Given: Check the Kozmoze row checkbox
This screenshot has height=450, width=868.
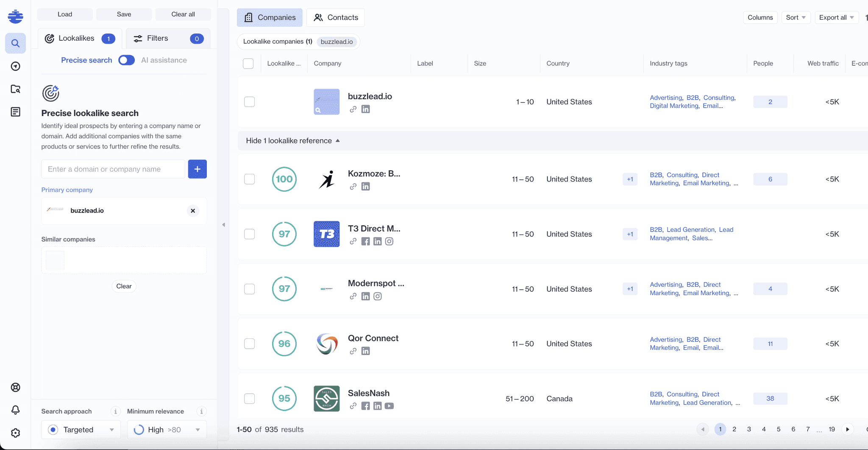Looking at the screenshot, I should coord(250,179).
